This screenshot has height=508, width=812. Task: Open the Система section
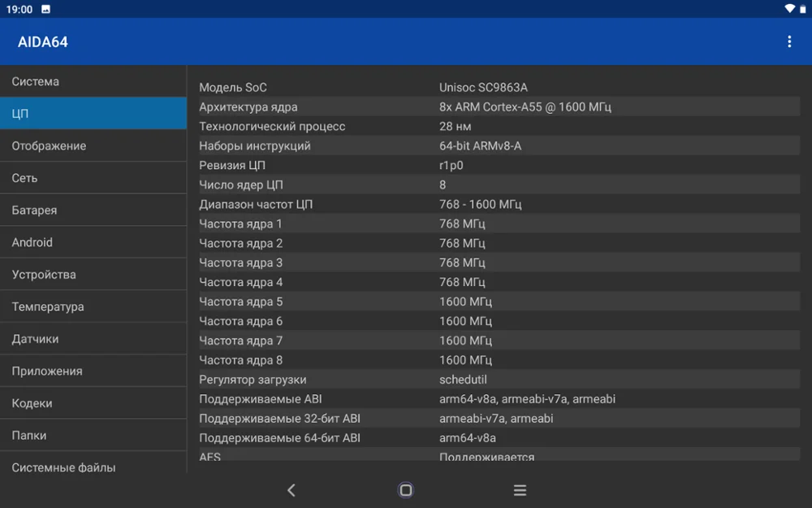[x=93, y=81]
